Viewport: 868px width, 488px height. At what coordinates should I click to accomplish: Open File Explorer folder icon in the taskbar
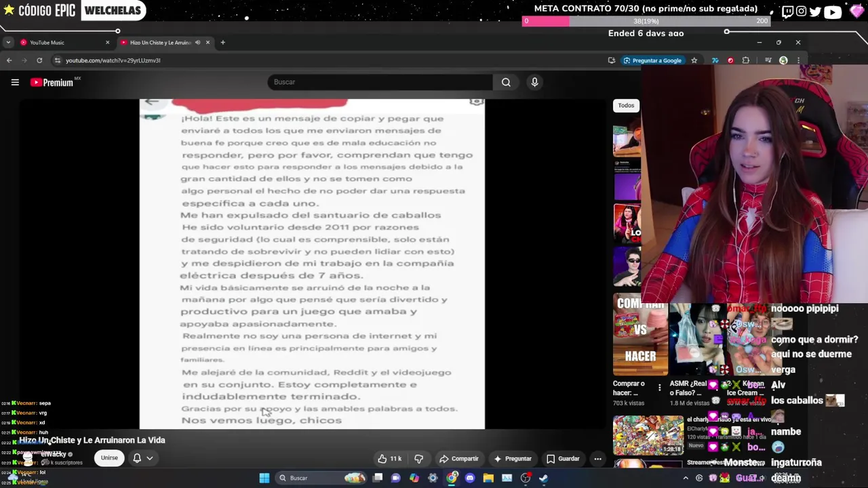point(488,478)
